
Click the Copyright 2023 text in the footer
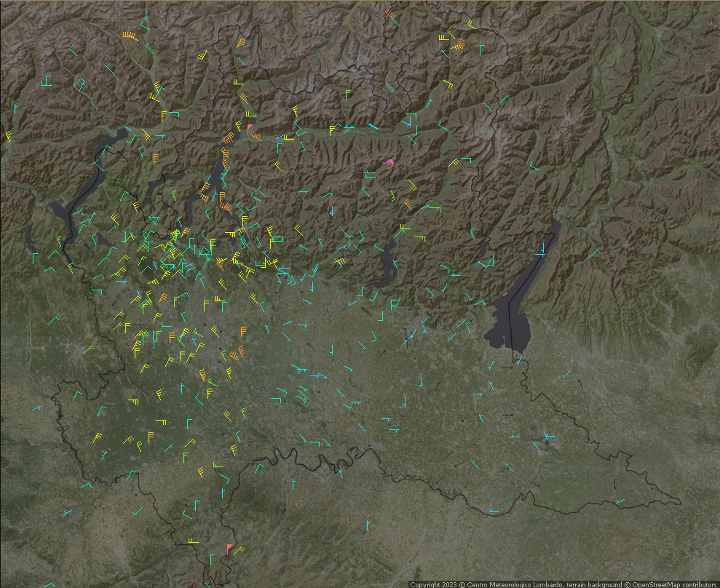pyautogui.click(x=434, y=584)
